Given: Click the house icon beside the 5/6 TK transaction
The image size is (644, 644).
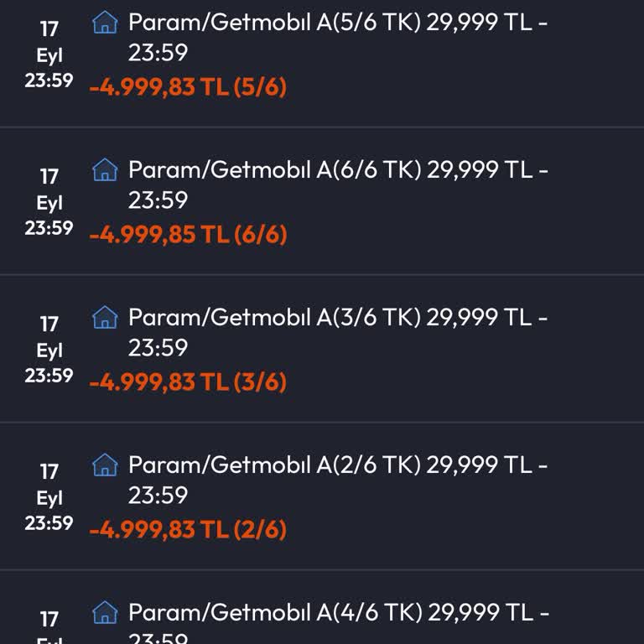Looking at the screenshot, I should [105, 23].
